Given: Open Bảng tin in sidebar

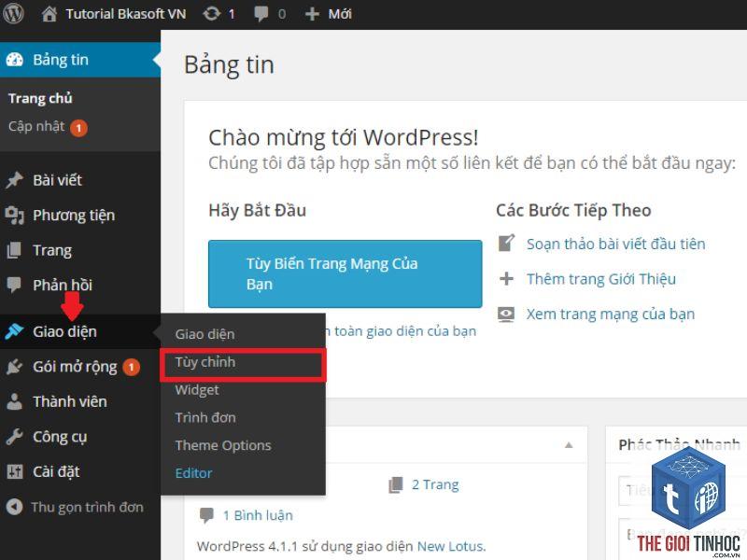Looking at the screenshot, I should pos(80,60).
